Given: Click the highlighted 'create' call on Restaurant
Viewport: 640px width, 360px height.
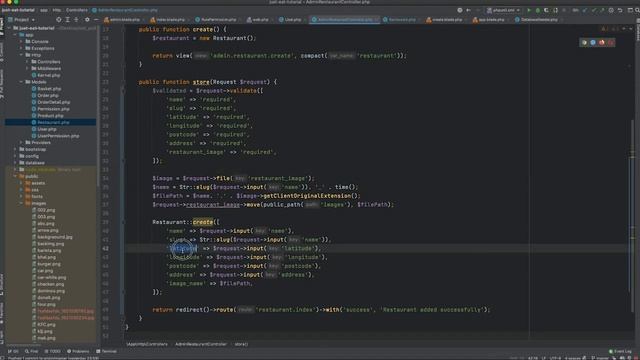Looking at the screenshot, I should click(x=203, y=222).
